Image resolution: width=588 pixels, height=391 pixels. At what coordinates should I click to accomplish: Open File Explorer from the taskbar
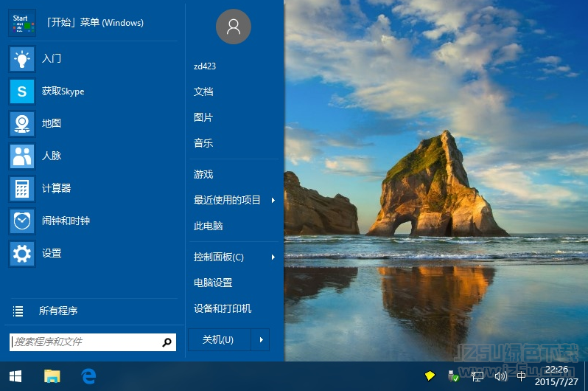click(52, 376)
